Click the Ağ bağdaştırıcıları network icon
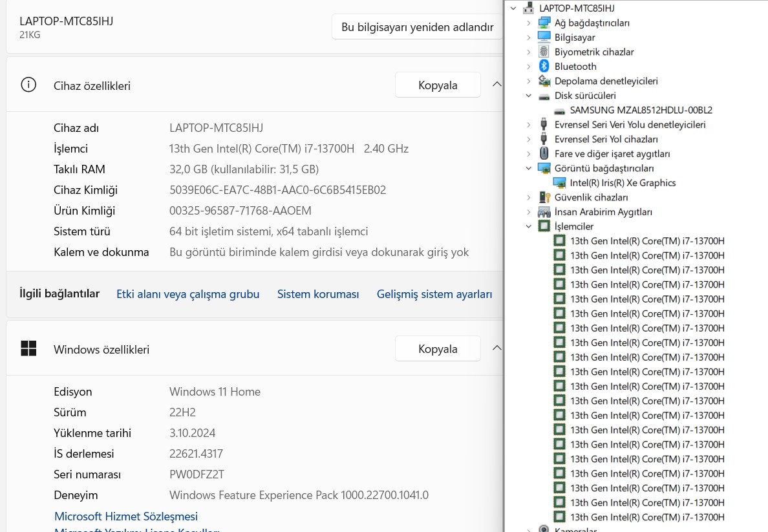768x532 pixels. (544, 23)
